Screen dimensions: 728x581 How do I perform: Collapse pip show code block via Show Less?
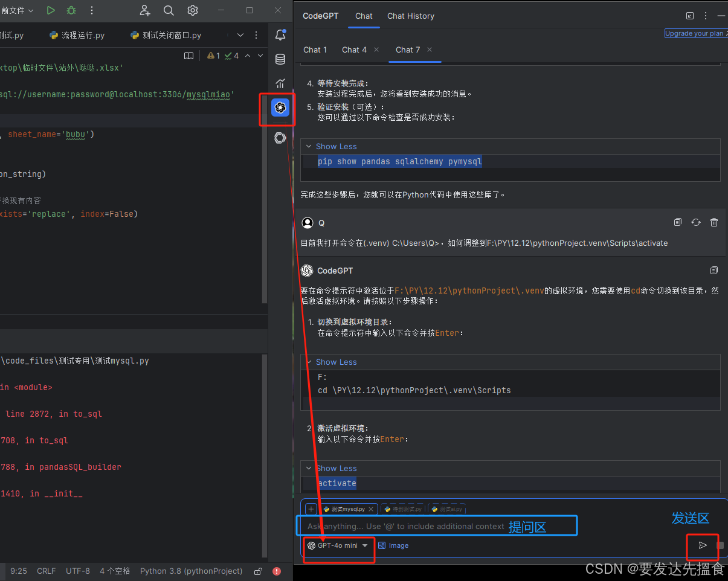coord(336,146)
